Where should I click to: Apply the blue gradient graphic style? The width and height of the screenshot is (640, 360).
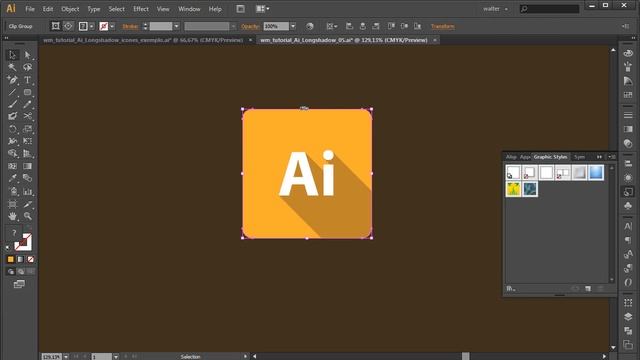(x=596, y=172)
